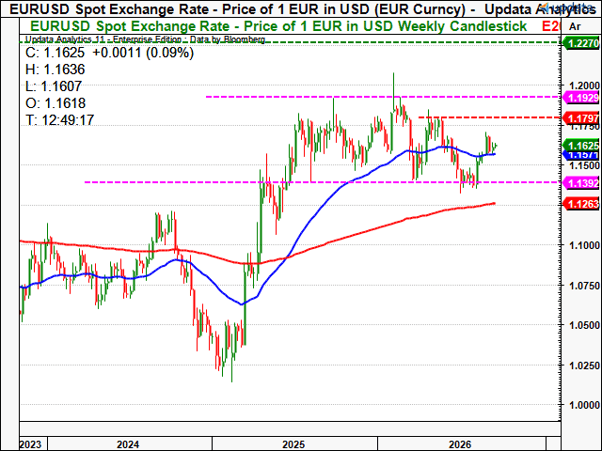Select the blue 1.1571 moving average tag

point(581,155)
